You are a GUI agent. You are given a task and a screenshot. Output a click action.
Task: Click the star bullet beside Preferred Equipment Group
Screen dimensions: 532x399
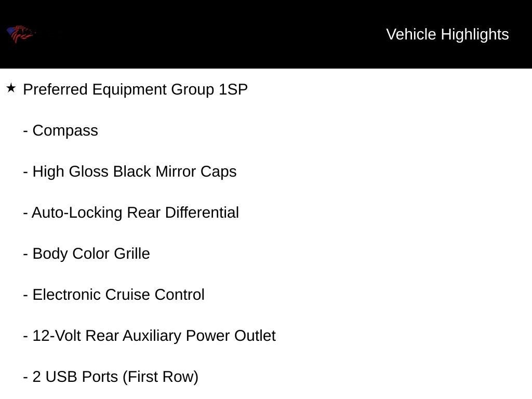point(11,88)
